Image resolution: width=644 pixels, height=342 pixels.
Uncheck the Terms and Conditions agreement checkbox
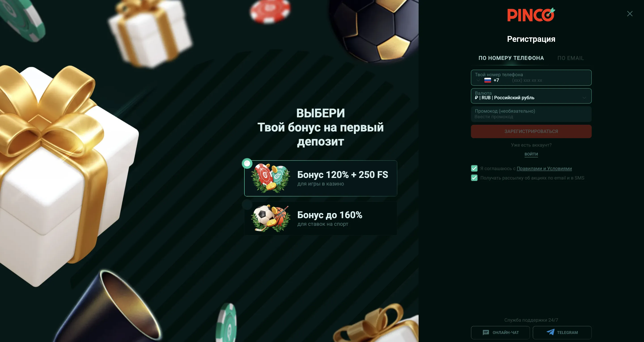[x=474, y=168]
